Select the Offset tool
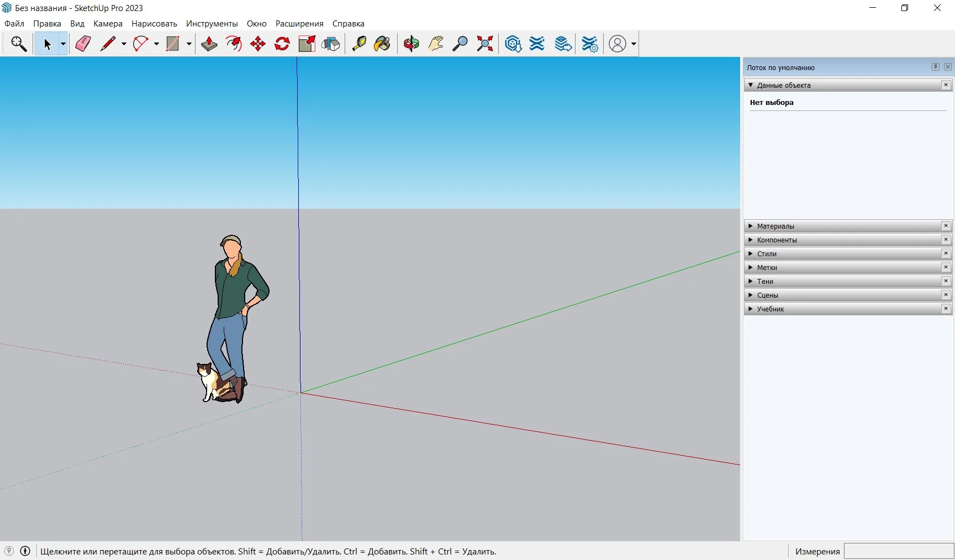This screenshot has height=560, width=955. pyautogui.click(x=234, y=44)
